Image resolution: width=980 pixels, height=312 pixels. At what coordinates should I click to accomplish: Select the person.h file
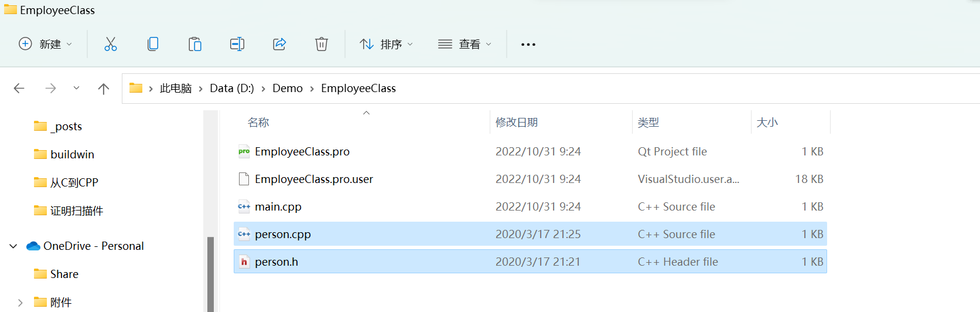tap(530, 262)
